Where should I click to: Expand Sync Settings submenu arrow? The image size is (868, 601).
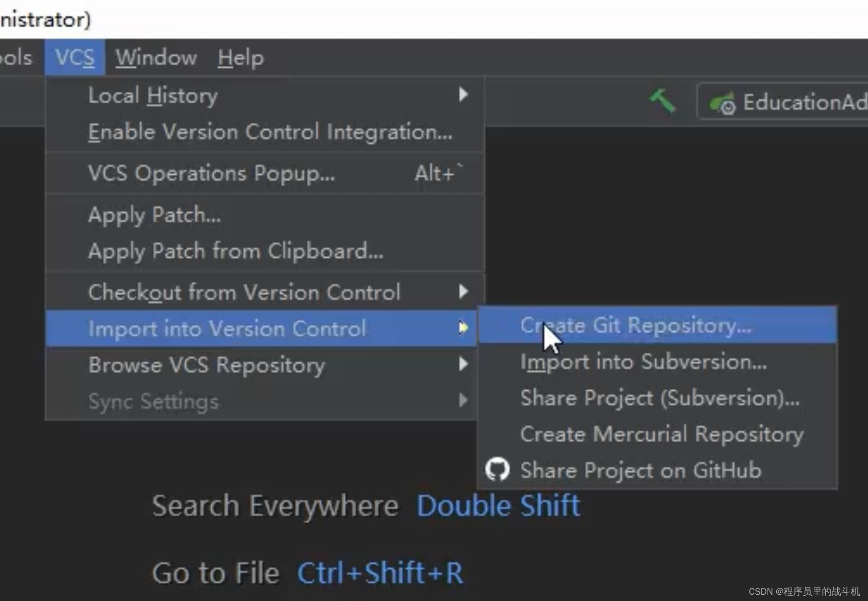point(463,400)
